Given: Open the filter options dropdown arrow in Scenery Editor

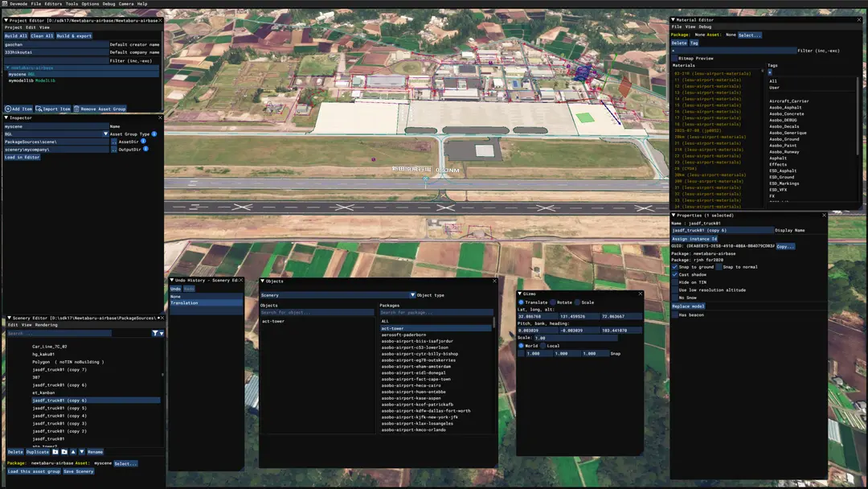Looking at the screenshot, I should [x=161, y=334].
